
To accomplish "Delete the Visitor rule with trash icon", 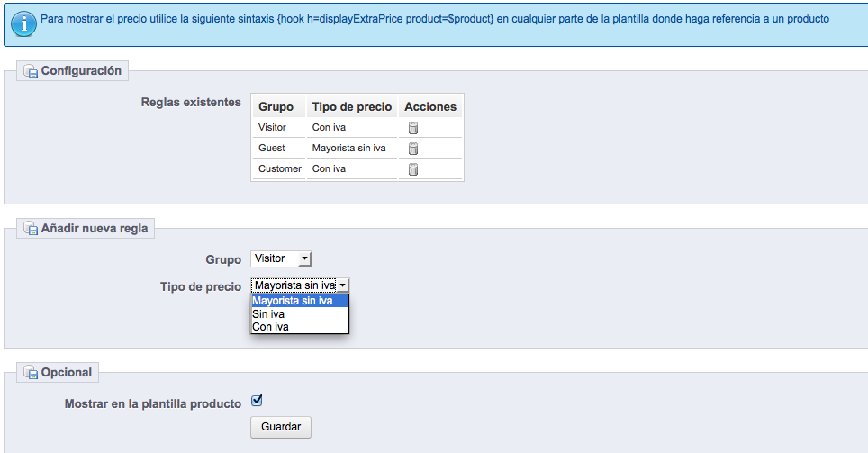I will (x=413, y=128).
